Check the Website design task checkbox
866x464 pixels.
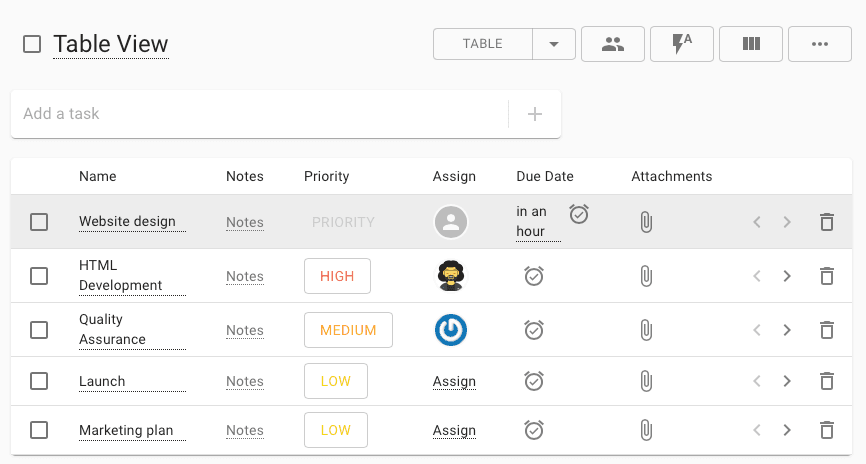pyautogui.click(x=39, y=222)
